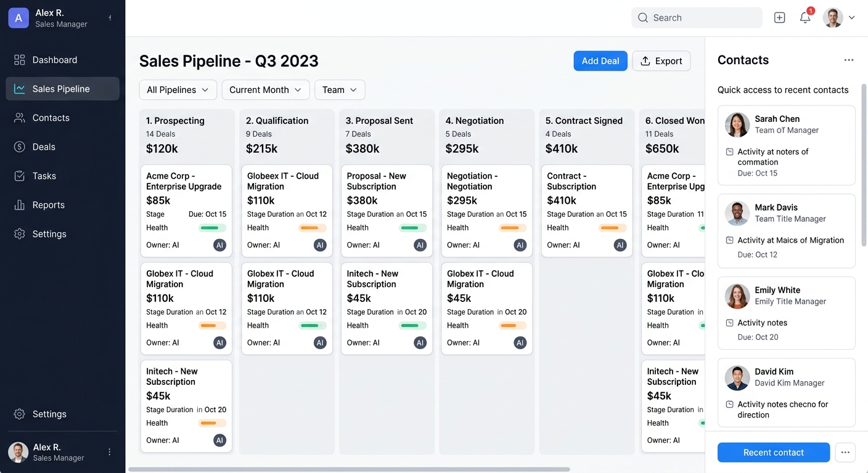Screen dimensions: 868x473
Task: Open the Contacts panel options dots
Action: pyautogui.click(x=849, y=60)
